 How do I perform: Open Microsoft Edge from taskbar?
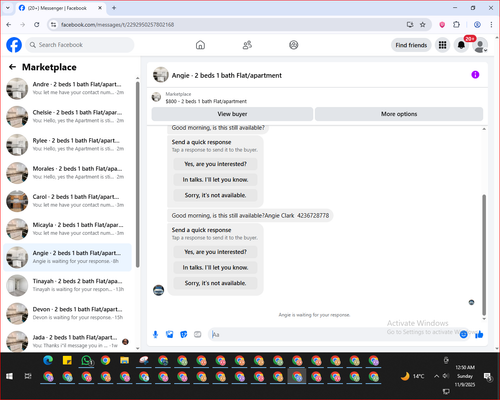pos(48,360)
